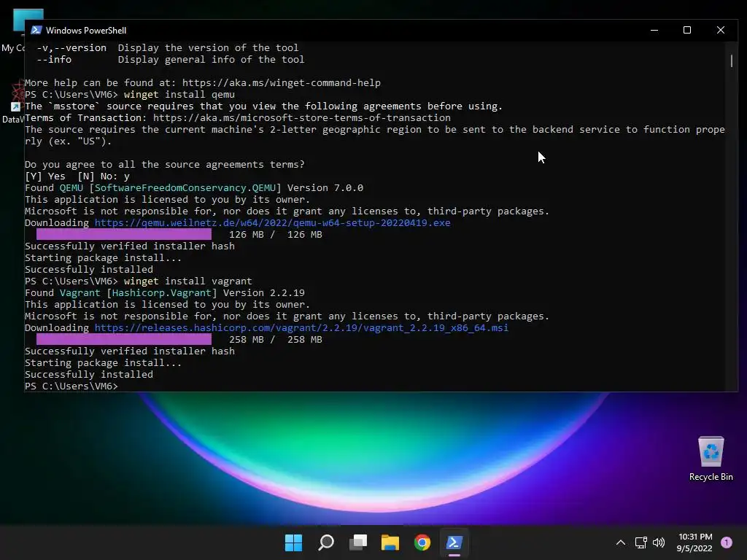The width and height of the screenshot is (747, 560).
Task: Open the qemu-w64-setup download link
Action: pos(273,223)
